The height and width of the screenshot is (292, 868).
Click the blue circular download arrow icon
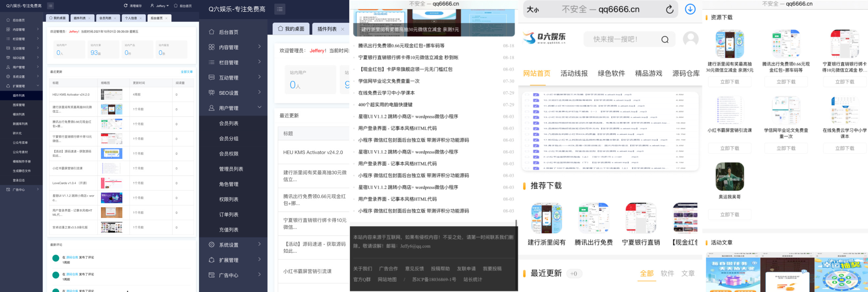[690, 9]
